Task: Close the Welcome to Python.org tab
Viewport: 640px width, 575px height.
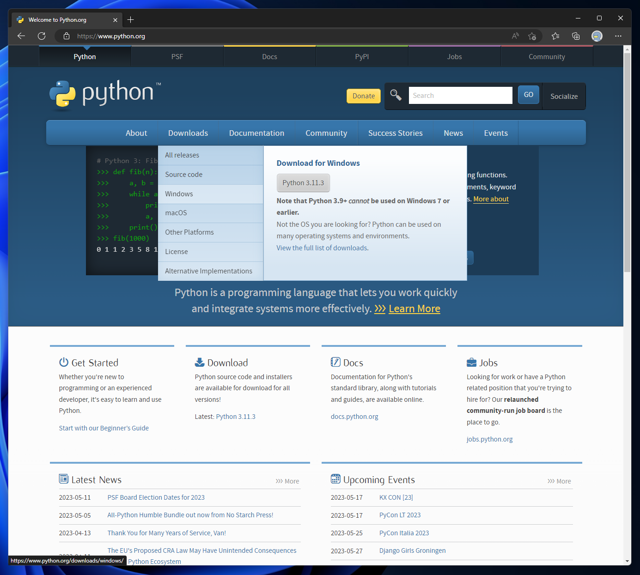Action: [x=115, y=20]
